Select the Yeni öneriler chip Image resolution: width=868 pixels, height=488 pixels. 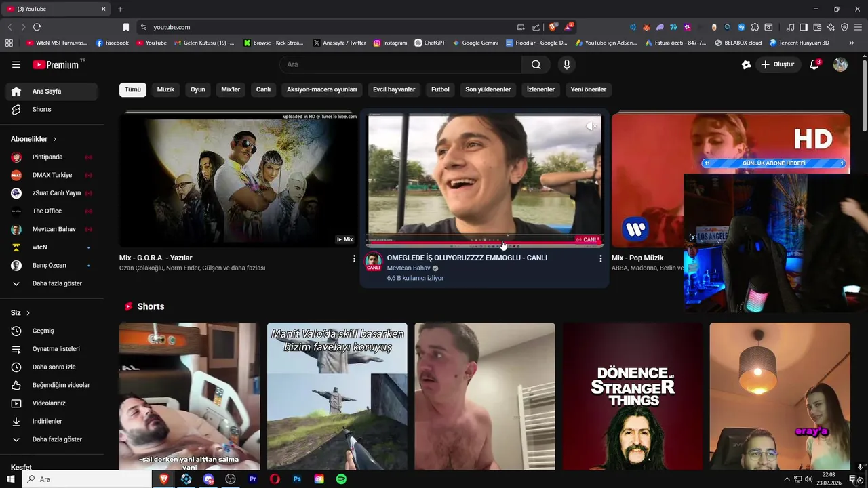tap(589, 89)
